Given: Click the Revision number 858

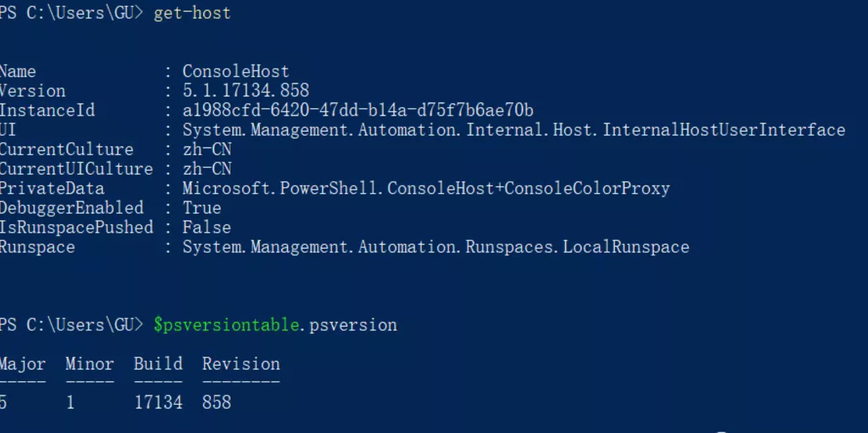Looking at the screenshot, I should tap(216, 402).
